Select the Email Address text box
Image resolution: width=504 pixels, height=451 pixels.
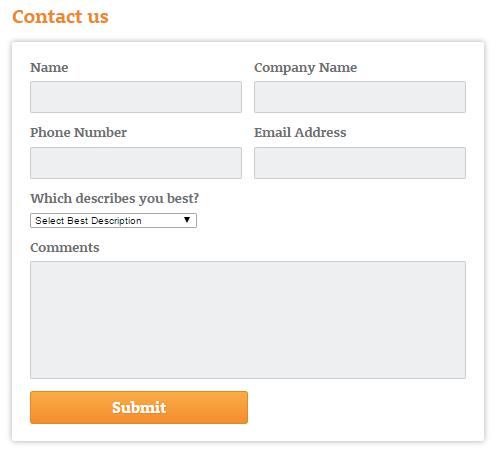tap(360, 163)
